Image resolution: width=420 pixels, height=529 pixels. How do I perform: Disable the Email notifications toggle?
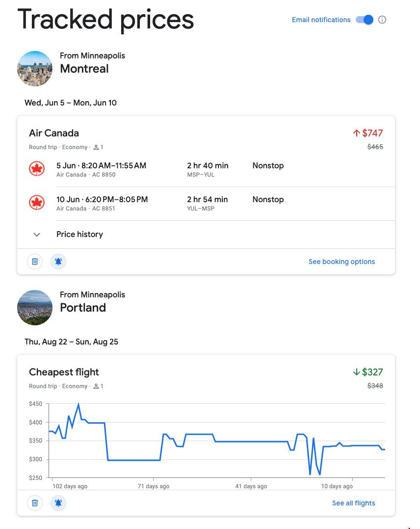pos(364,20)
